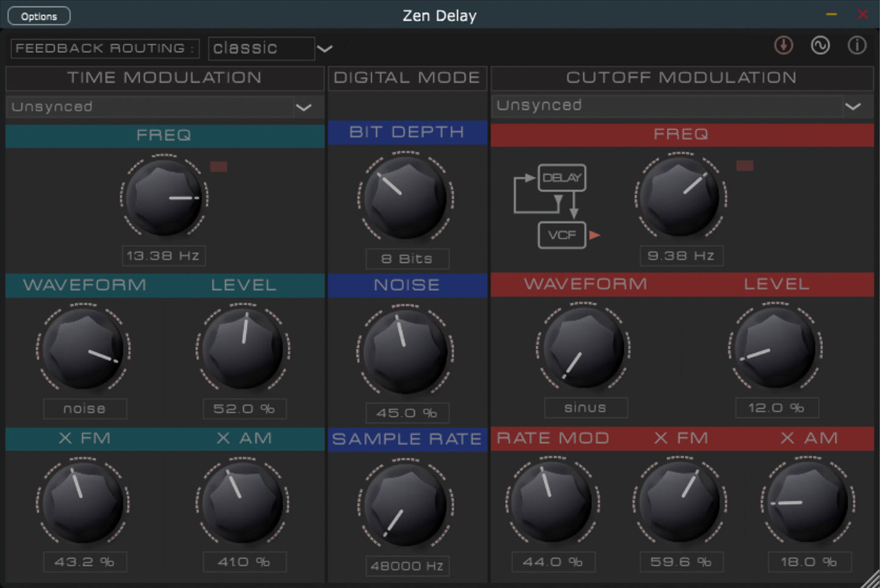The image size is (880, 588).
Task: Open the Time Modulation Unsynced dropdown
Action: pos(164,107)
